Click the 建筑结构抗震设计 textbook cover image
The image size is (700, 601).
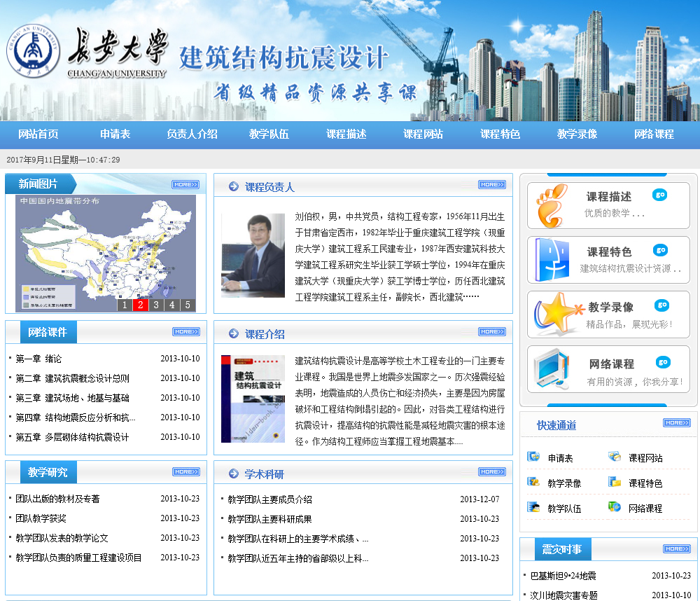(x=253, y=398)
